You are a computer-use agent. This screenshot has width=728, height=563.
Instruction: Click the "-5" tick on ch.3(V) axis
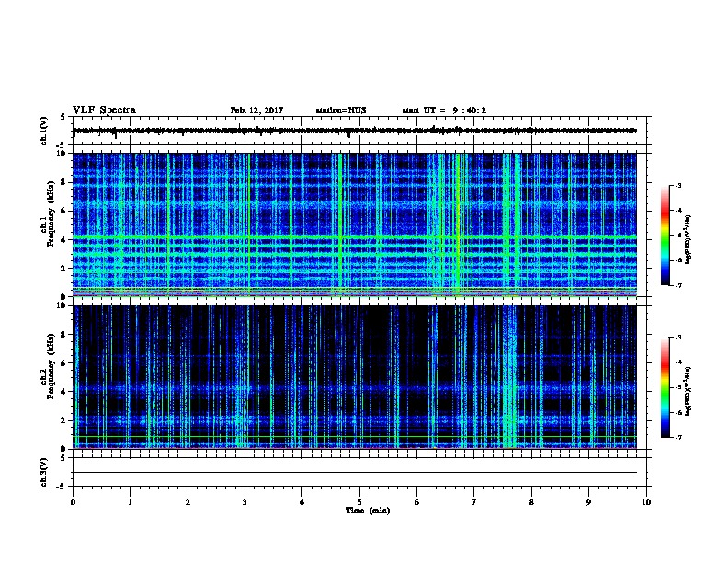tap(62, 487)
